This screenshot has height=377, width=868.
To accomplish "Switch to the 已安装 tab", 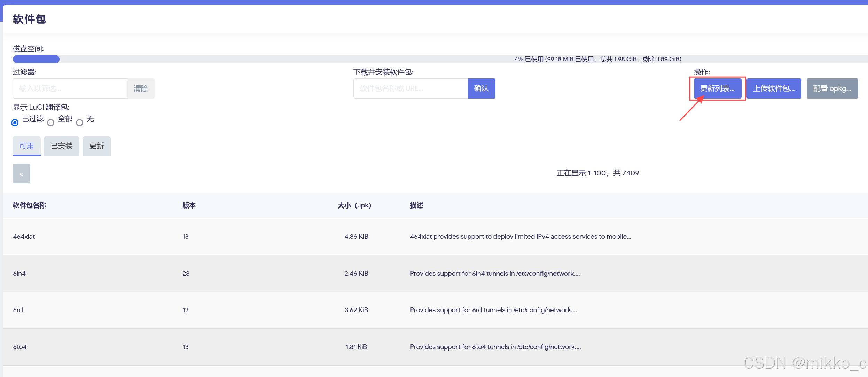I will [62, 146].
